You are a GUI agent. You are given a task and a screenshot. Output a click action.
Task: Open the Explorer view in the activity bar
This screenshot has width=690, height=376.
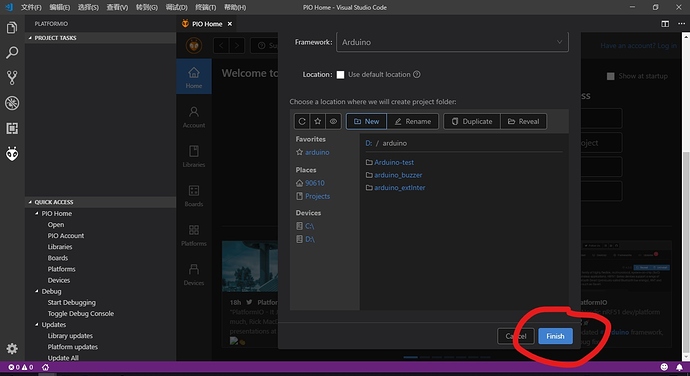pyautogui.click(x=12, y=28)
